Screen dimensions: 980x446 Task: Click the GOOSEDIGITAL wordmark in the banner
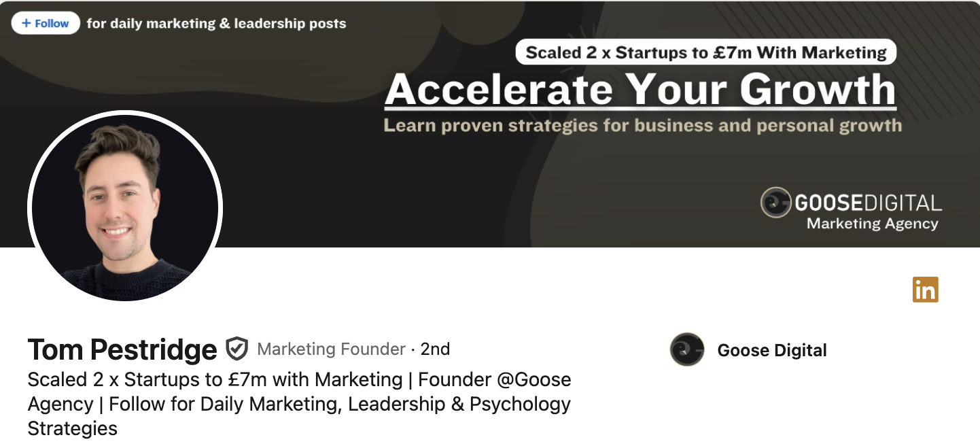[x=868, y=203]
